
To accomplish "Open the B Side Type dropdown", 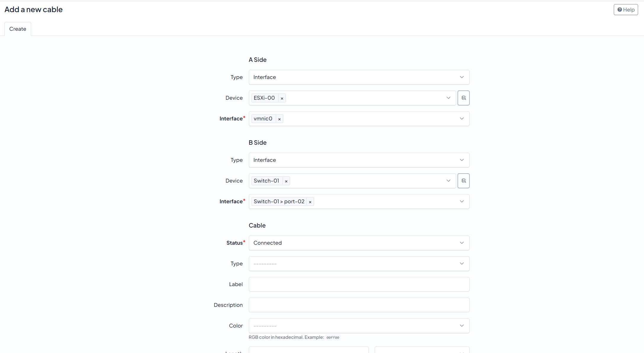I will [x=359, y=160].
